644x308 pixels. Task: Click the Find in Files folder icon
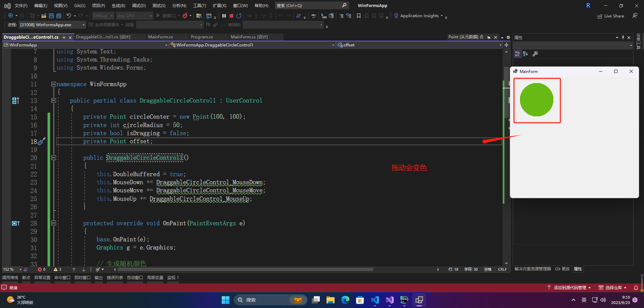point(199,15)
